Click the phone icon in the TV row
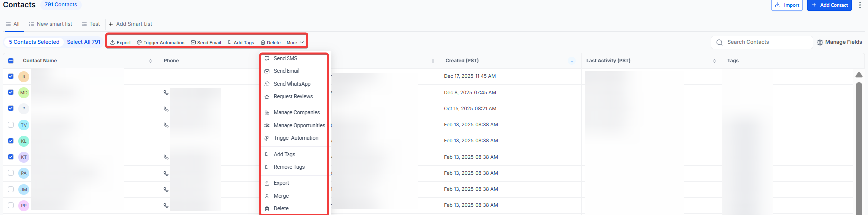 166,125
